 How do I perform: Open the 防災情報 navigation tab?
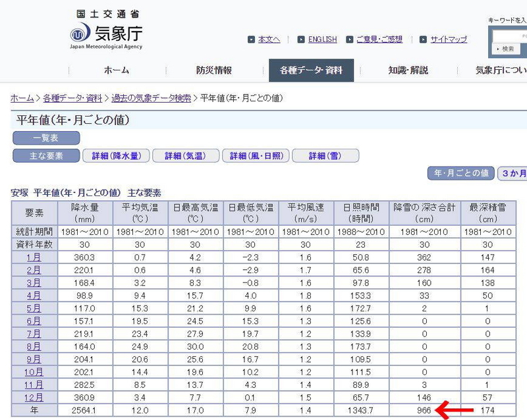click(213, 70)
